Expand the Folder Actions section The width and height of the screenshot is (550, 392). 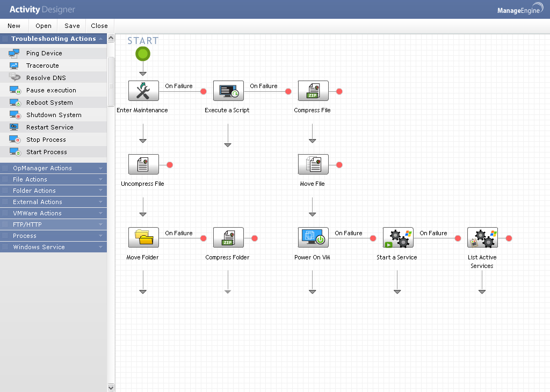pos(53,191)
